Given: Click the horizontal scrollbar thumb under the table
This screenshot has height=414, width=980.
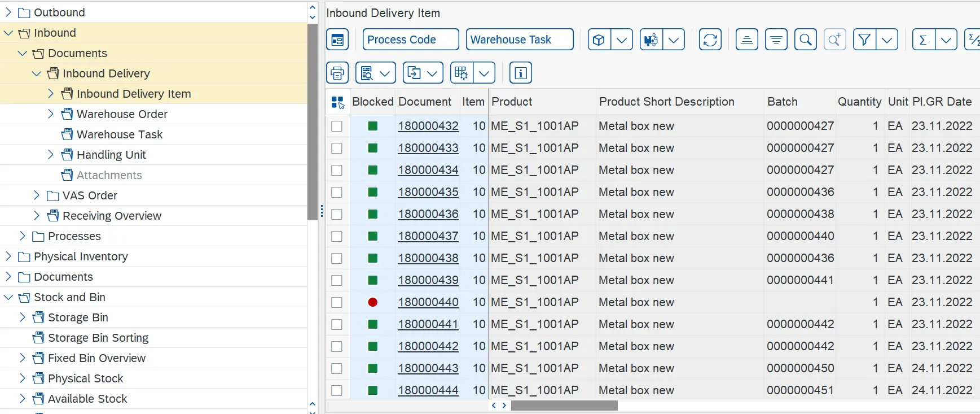Looking at the screenshot, I should point(564,406).
